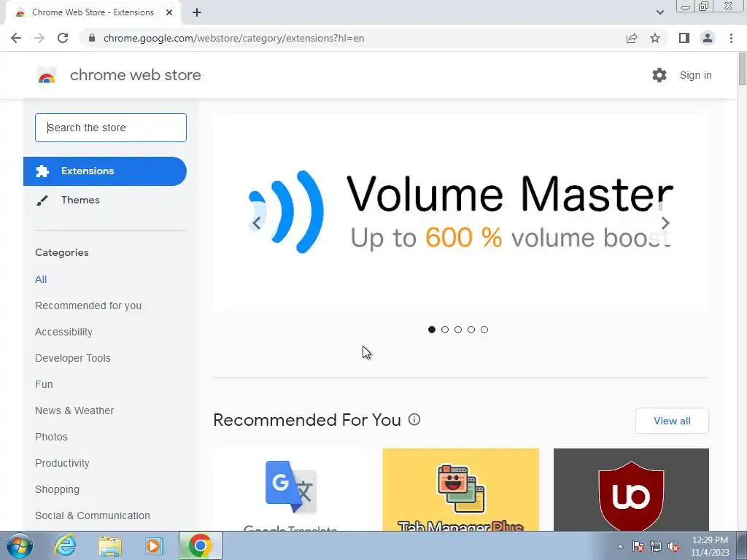Bookmark this tab with star

(655, 38)
